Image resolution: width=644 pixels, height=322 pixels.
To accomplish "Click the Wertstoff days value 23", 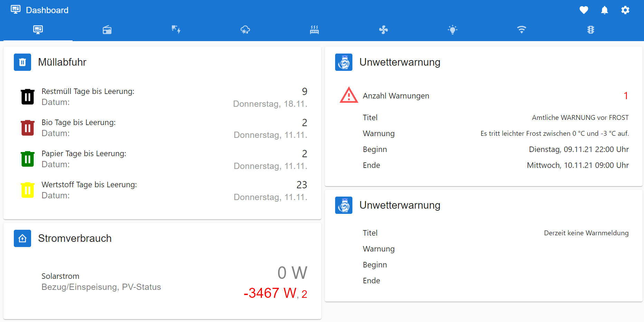I will click(x=302, y=184).
